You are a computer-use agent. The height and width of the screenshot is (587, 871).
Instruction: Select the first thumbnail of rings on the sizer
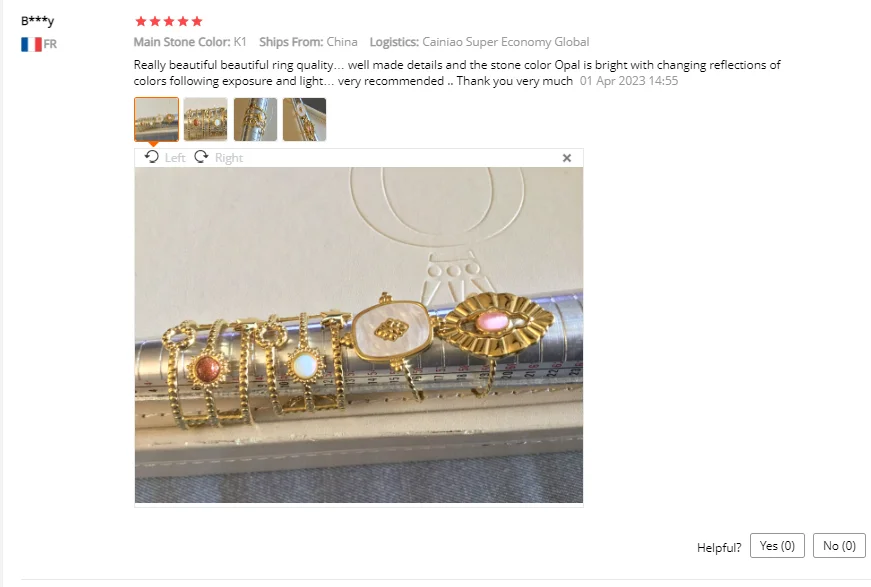[156, 119]
